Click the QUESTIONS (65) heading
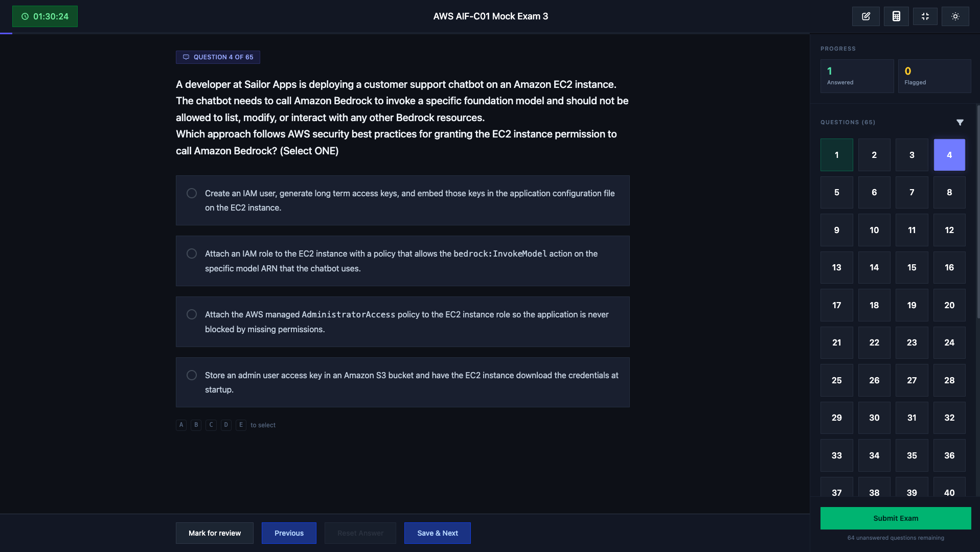This screenshot has height=552, width=980. (x=848, y=122)
